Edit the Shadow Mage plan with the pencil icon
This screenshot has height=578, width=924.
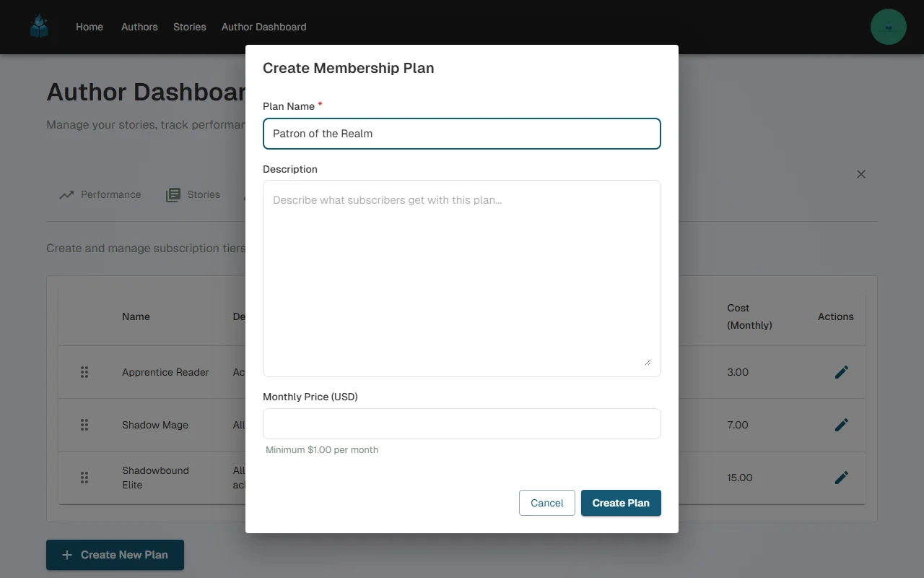tap(841, 425)
